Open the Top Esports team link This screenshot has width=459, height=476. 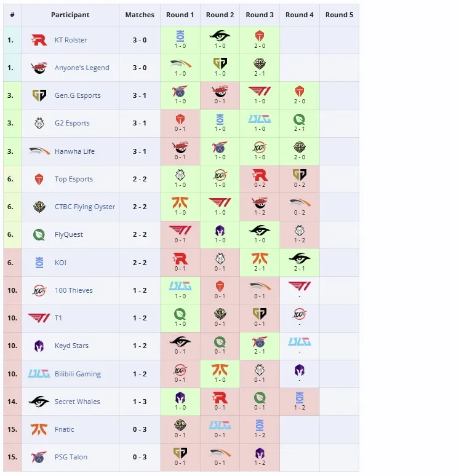(73, 179)
